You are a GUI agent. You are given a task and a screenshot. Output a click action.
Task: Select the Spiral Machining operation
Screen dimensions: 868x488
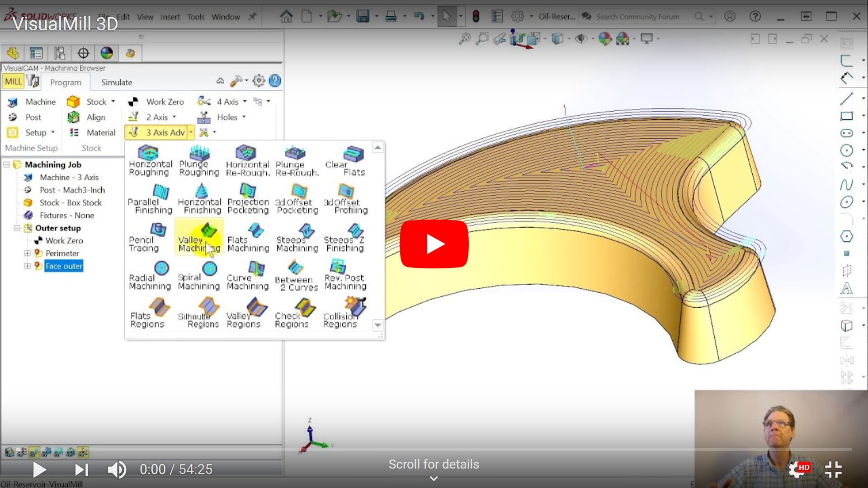click(199, 275)
